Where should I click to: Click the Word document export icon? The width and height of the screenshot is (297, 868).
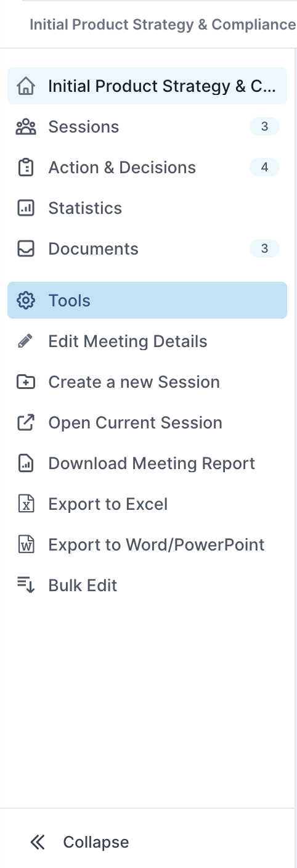[x=26, y=545]
